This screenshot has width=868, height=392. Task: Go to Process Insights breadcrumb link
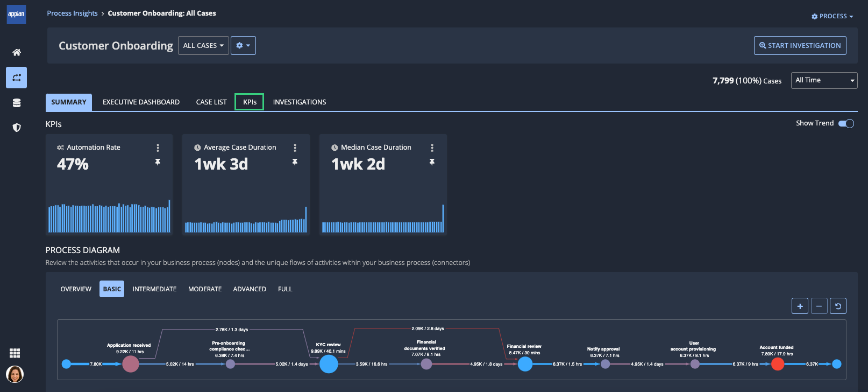pos(72,13)
